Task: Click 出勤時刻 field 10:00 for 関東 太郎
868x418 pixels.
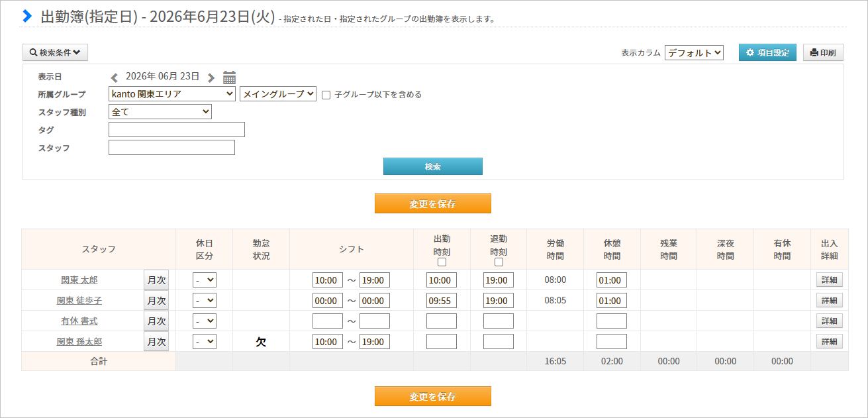Action: pos(442,280)
